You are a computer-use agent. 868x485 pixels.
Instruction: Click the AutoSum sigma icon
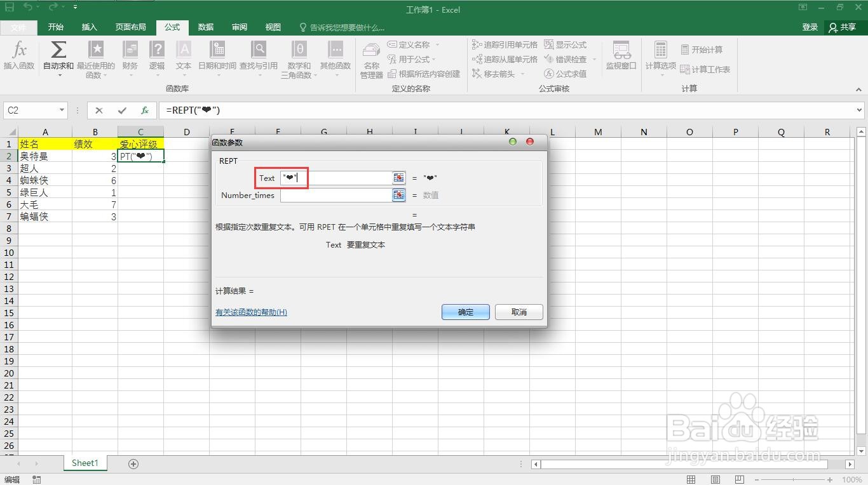tap(58, 50)
